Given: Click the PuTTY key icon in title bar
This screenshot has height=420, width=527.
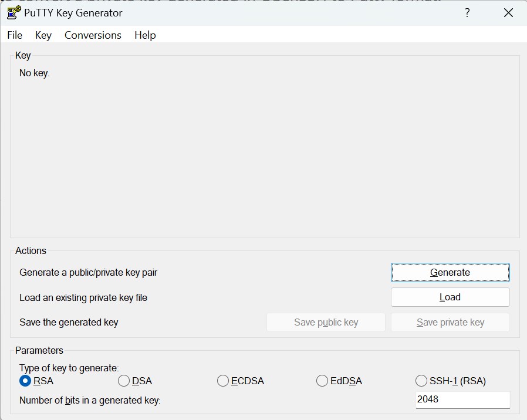Looking at the screenshot, I should [x=13, y=13].
